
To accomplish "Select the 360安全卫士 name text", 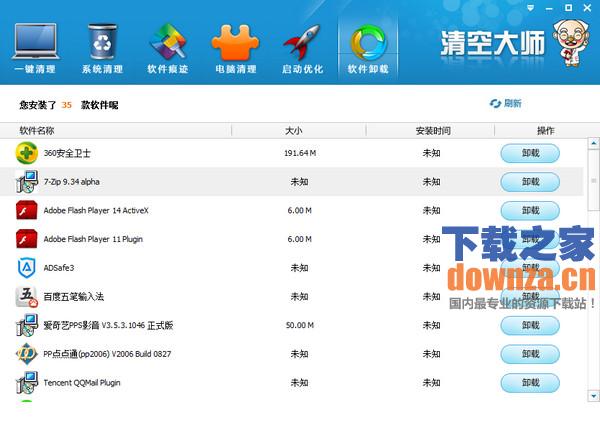I will (x=67, y=153).
